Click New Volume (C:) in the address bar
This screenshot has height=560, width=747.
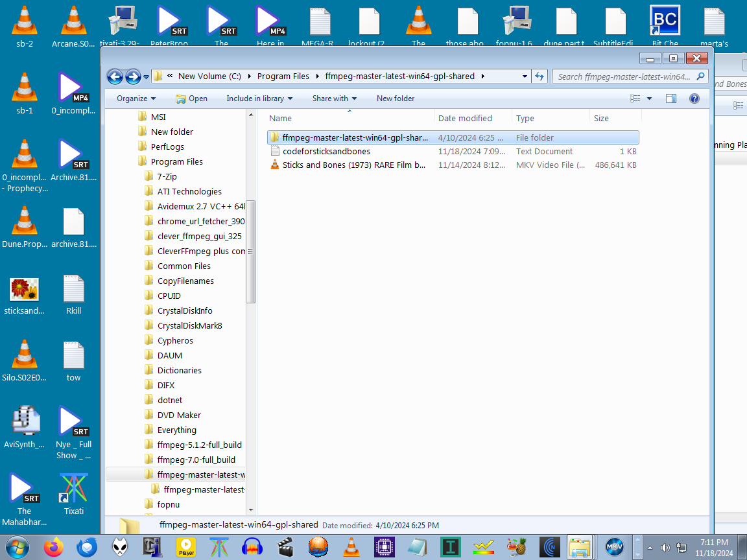pyautogui.click(x=209, y=76)
